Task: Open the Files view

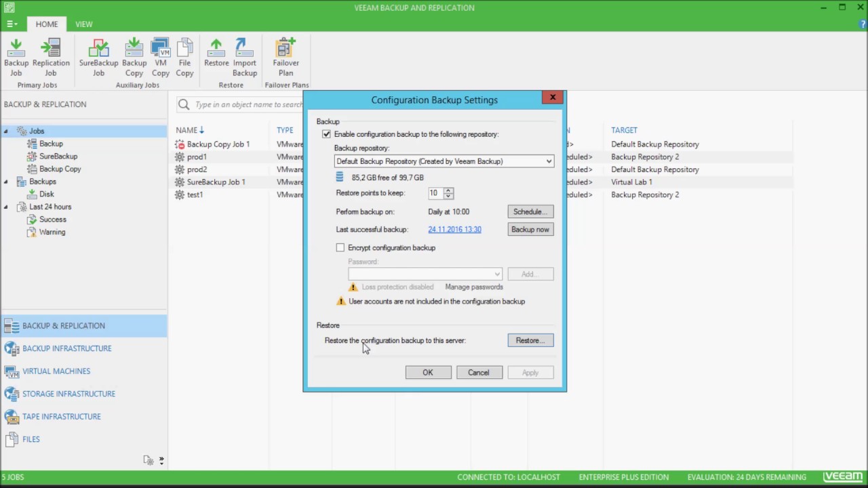Action: point(83,439)
